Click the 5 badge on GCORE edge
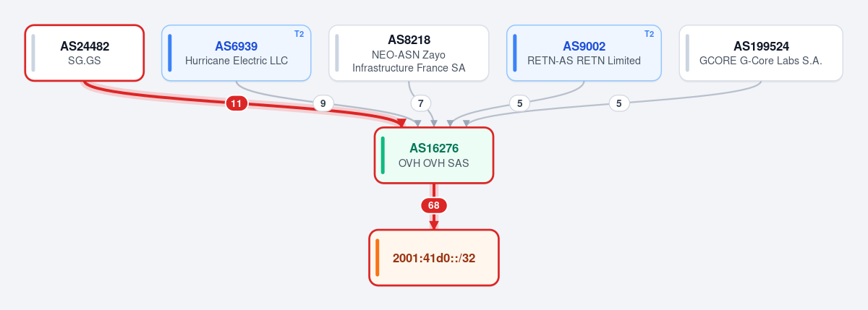868x310 pixels. coord(618,103)
